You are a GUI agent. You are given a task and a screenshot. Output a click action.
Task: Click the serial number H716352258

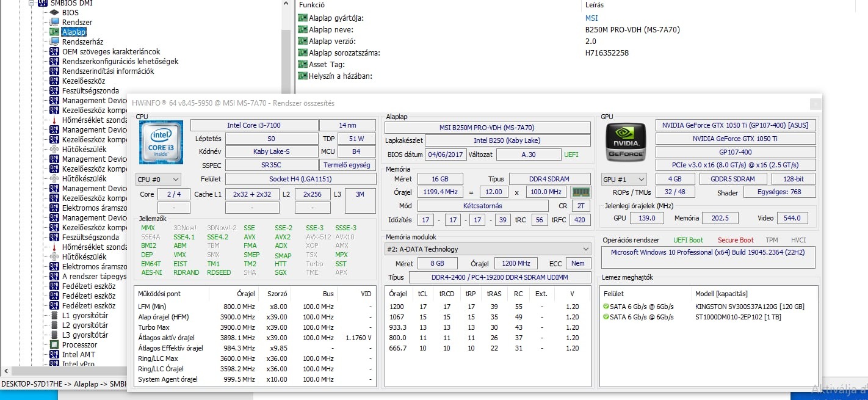[x=607, y=53]
